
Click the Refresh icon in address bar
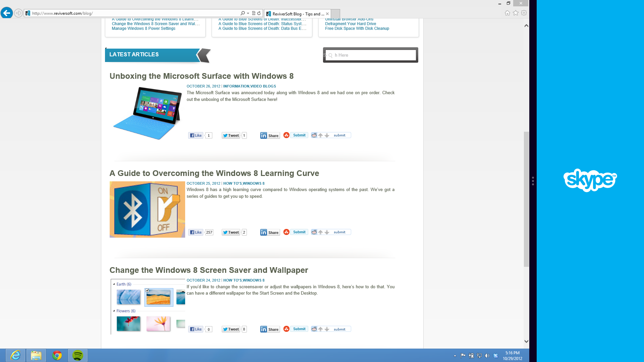pos(259,13)
